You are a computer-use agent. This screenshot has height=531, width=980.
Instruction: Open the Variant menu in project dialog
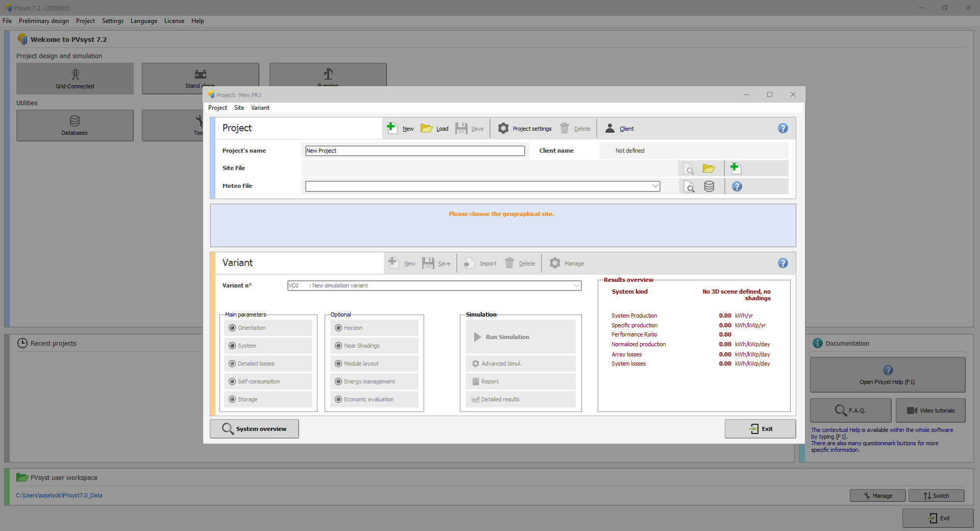(x=260, y=108)
